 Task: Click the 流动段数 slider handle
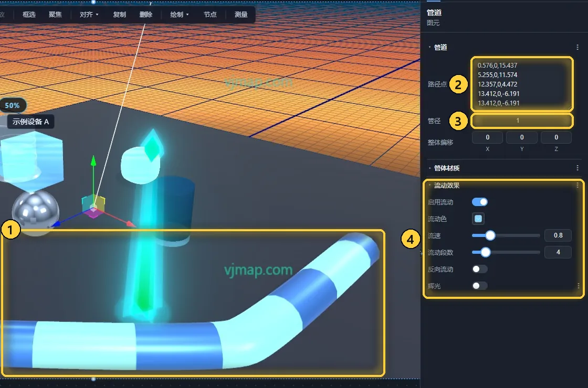pos(485,252)
